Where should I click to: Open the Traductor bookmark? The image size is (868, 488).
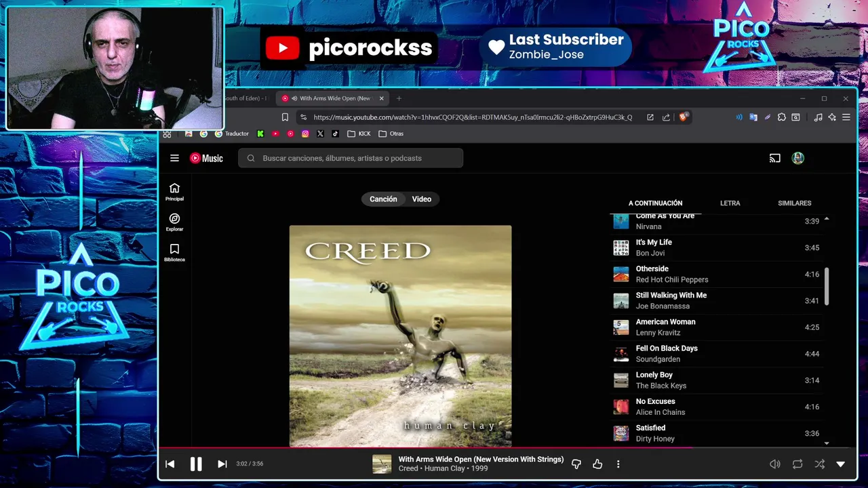point(232,134)
